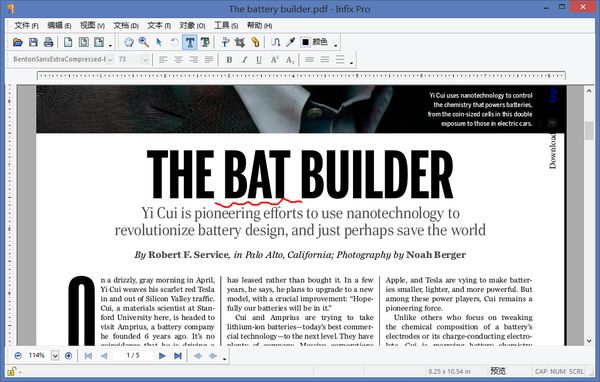Viewport: 600px width, 382px height.
Task: Open the 文档(D) menu
Action: pyautogui.click(x=126, y=26)
